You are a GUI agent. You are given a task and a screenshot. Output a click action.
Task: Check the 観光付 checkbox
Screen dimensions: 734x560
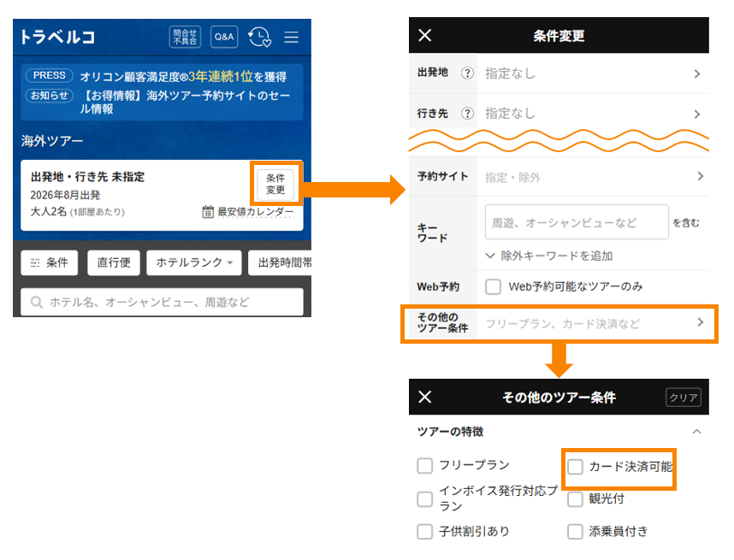(x=575, y=498)
